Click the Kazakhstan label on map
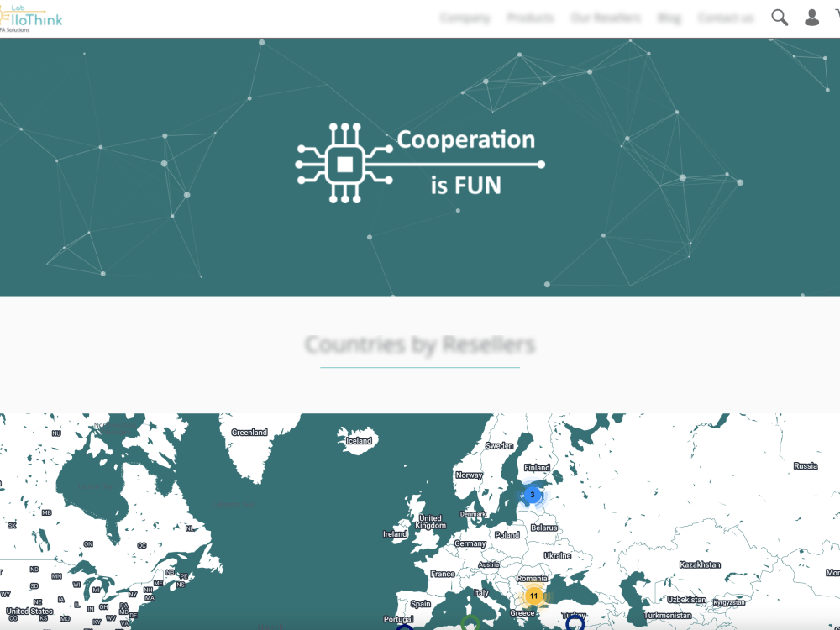 point(701,565)
